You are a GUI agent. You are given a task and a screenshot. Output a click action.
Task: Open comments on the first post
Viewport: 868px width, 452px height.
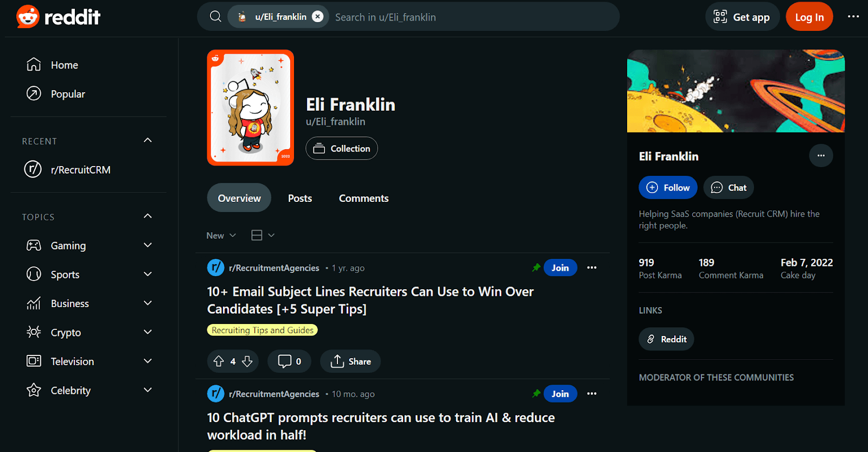click(289, 361)
